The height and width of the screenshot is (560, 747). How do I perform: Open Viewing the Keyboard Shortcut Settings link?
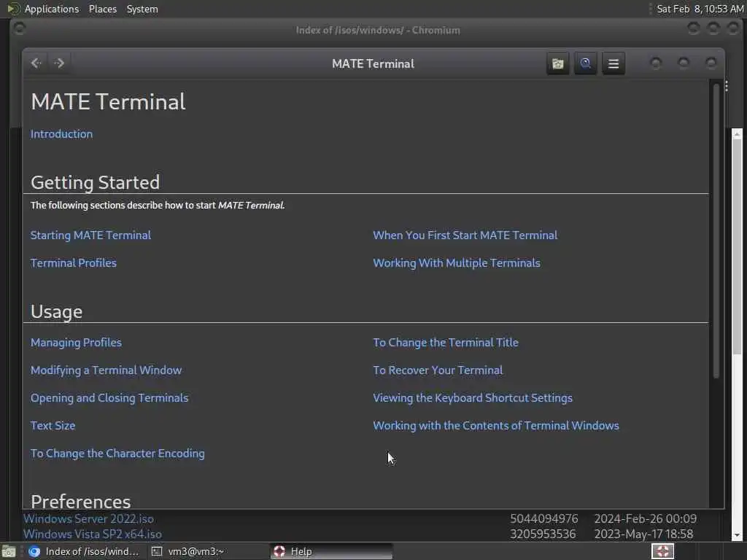tap(473, 397)
